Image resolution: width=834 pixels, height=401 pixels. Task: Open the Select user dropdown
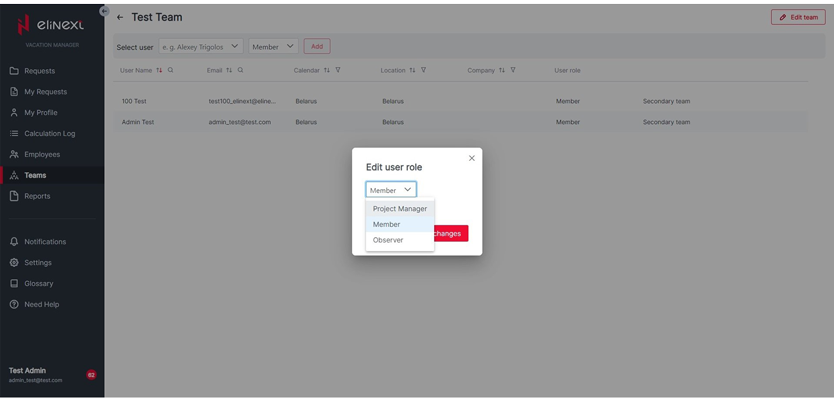[200, 46]
